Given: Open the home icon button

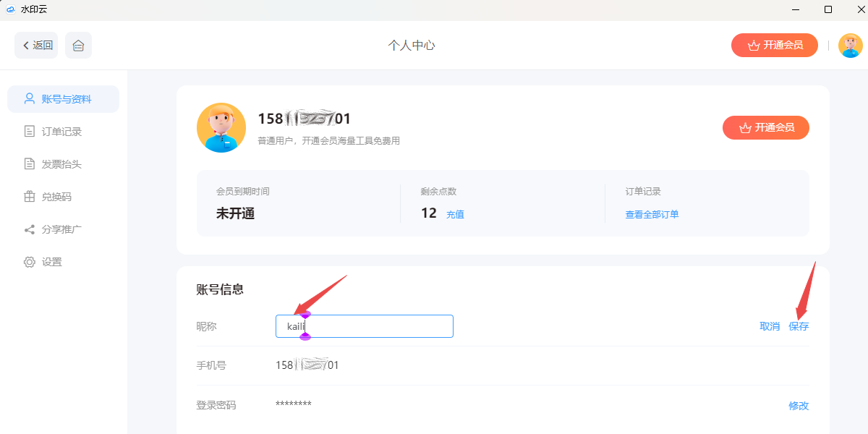Looking at the screenshot, I should 78,45.
